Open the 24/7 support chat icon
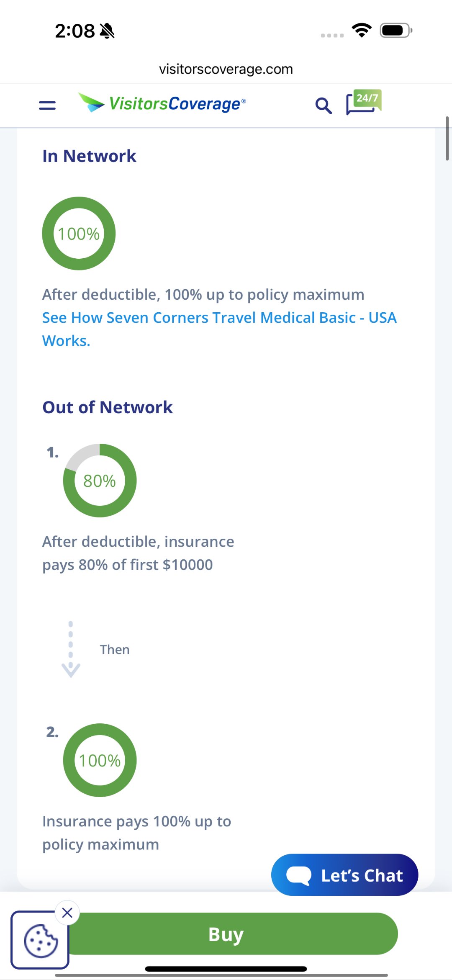452x980 pixels. click(363, 103)
